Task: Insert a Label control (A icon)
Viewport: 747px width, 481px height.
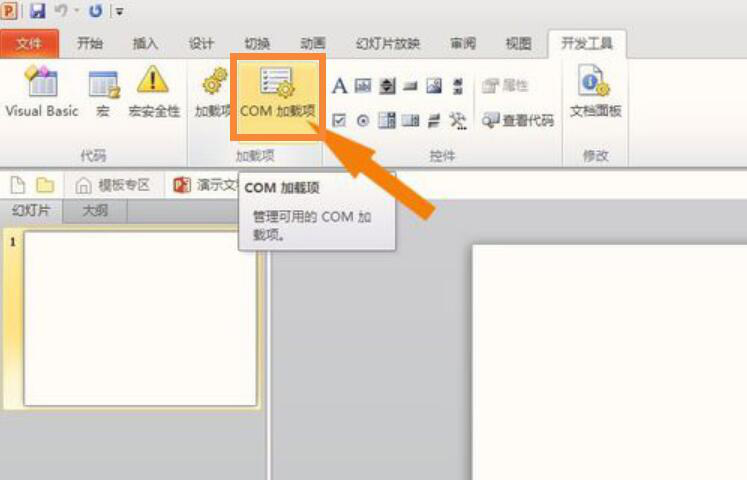Action: point(339,86)
